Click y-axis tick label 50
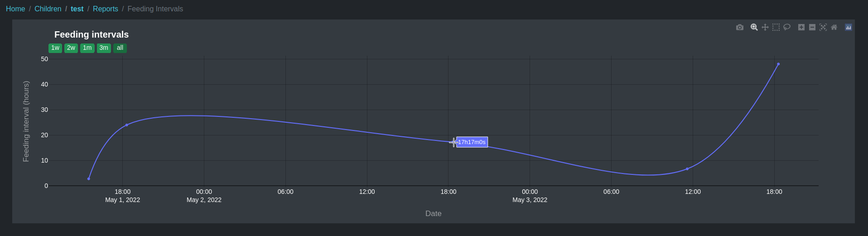The width and height of the screenshot is (868, 236). (x=44, y=59)
